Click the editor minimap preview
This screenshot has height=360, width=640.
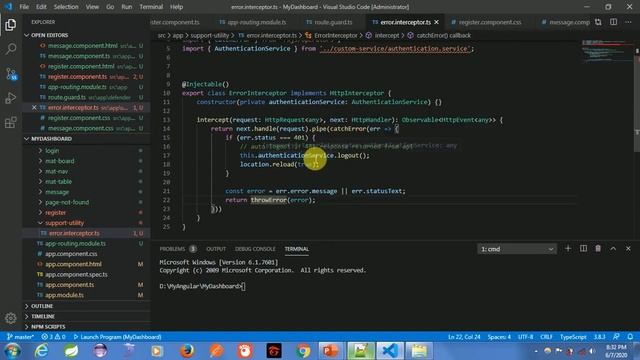(x=607, y=51)
